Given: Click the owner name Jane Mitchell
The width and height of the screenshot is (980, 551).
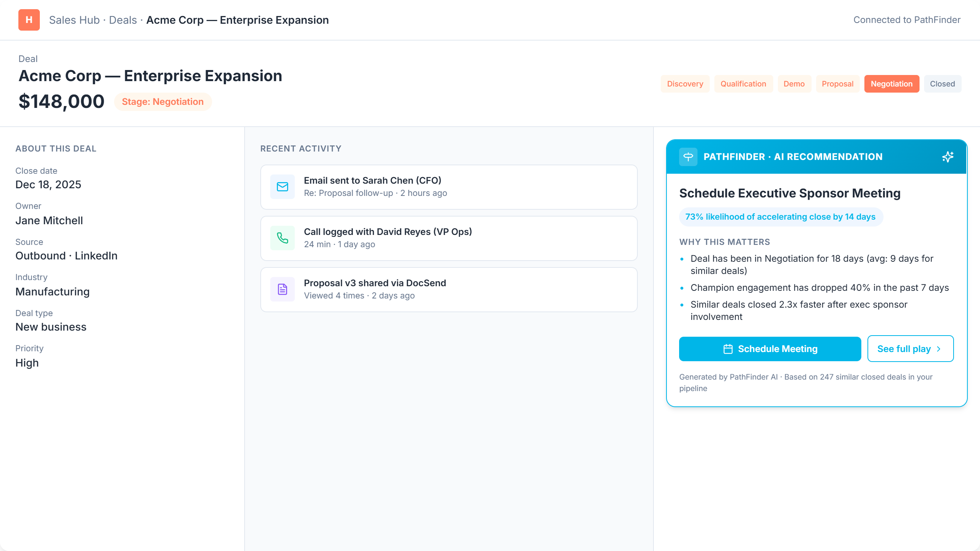Looking at the screenshot, I should click(x=49, y=221).
